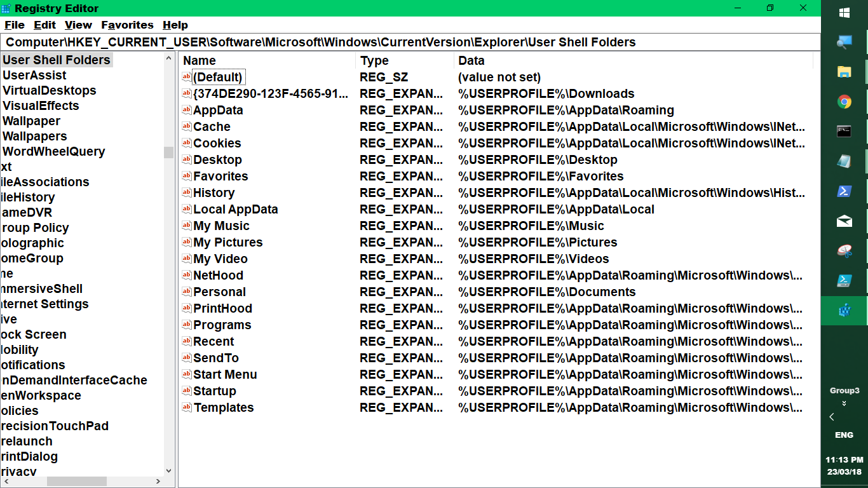This screenshot has height=488, width=868.
Task: Click the string icon beside the Personal value
Action: (x=187, y=292)
